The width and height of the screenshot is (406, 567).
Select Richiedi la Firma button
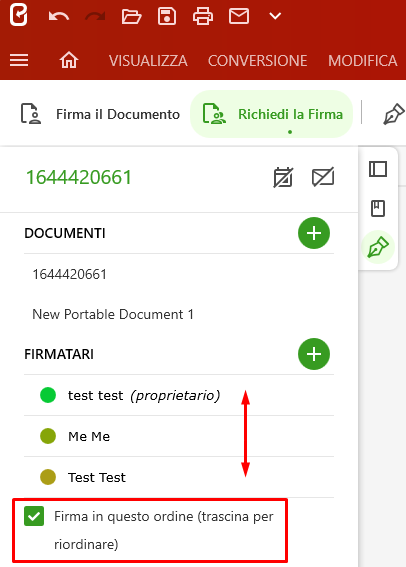click(x=272, y=114)
